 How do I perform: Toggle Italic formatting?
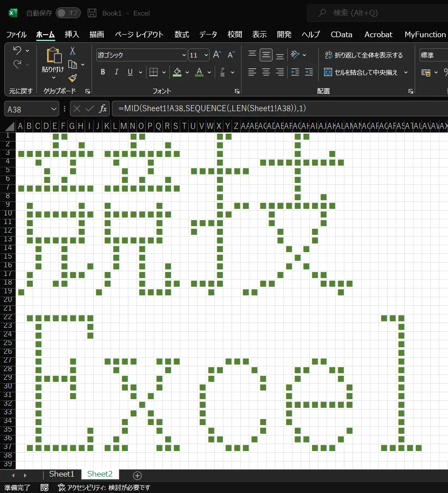(x=116, y=72)
